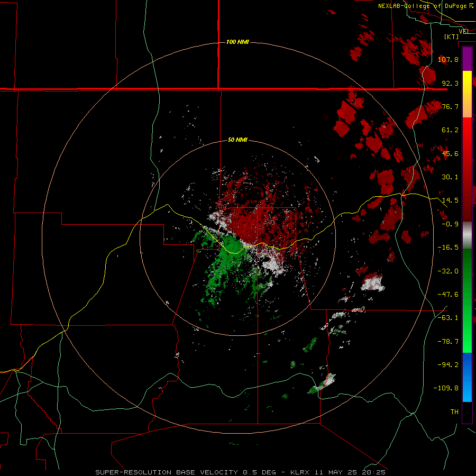The width and height of the screenshot is (476, 476).
Task: Click the 92.3 velocity scale value
Action: click(450, 83)
